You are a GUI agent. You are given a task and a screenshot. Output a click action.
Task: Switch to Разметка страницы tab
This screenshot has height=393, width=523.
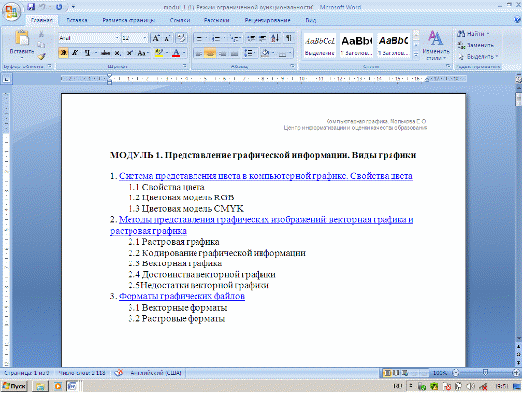coord(129,20)
